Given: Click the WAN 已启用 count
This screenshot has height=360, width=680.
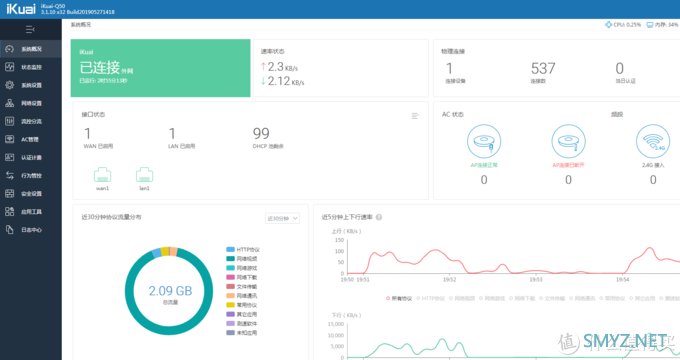Looking at the screenshot, I should pos(87,133).
